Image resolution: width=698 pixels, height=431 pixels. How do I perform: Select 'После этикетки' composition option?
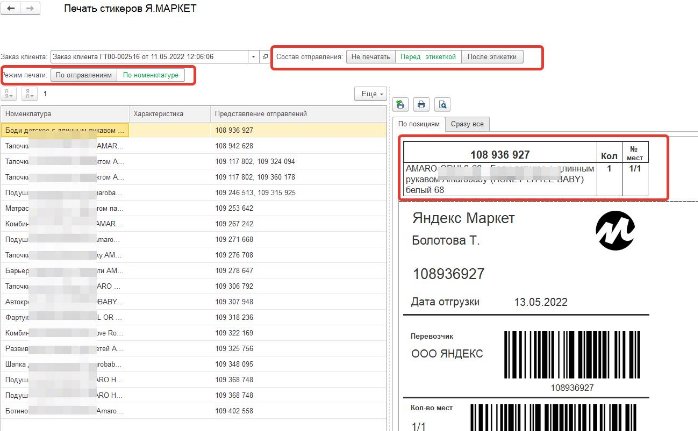tap(492, 57)
